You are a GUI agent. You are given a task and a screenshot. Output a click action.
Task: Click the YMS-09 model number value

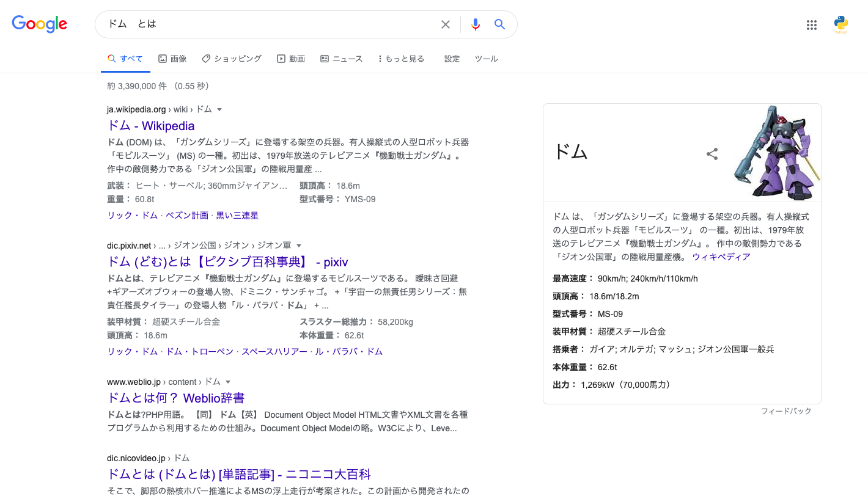click(x=360, y=199)
